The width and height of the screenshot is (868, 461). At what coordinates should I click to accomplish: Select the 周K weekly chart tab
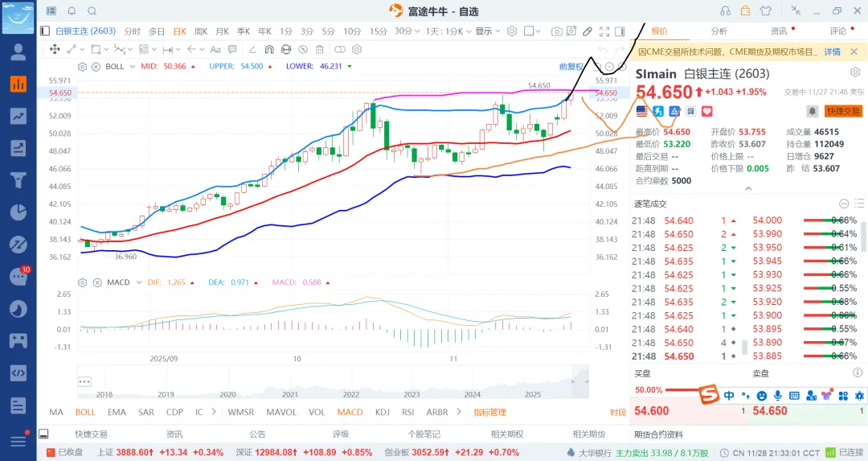click(x=199, y=31)
